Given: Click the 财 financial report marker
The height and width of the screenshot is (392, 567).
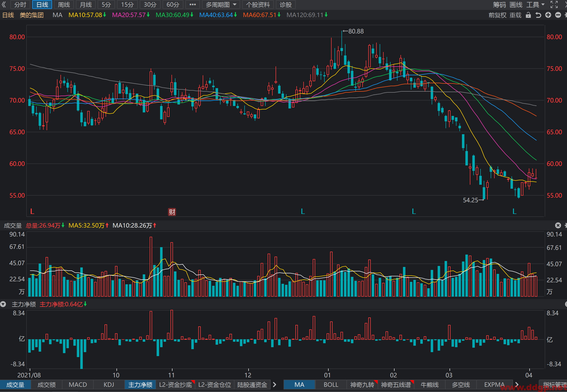Looking at the screenshot, I should [x=172, y=212].
